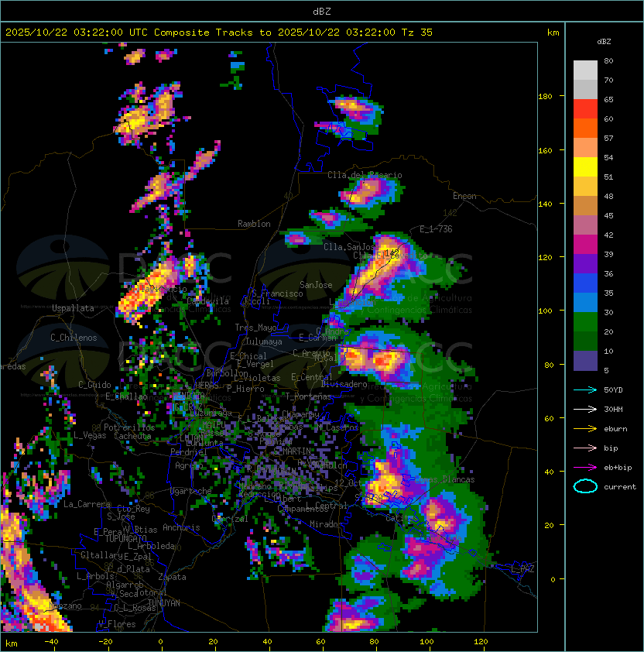
Task: Click the 'Cacheuta' place label
Action: (132, 436)
